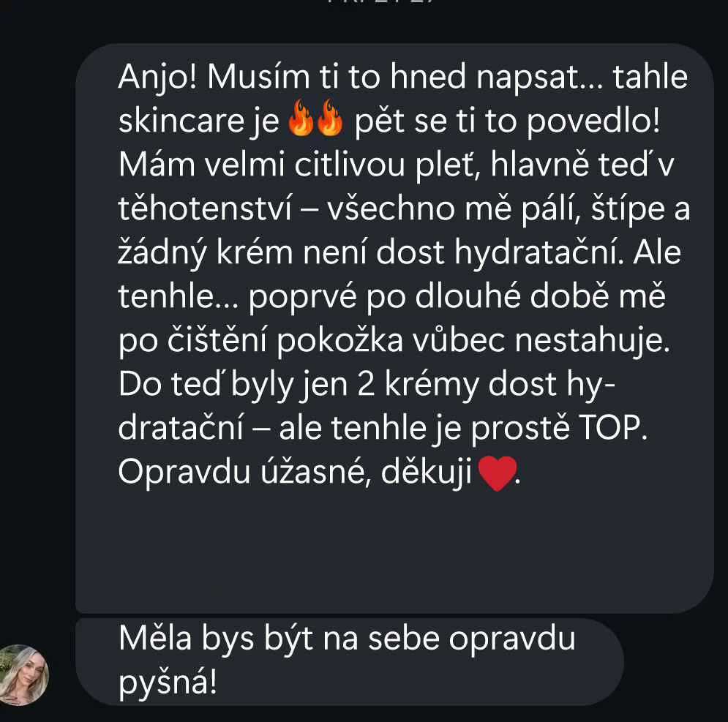
Task: Click the word "děkuji" before the heart
Action: point(427,473)
